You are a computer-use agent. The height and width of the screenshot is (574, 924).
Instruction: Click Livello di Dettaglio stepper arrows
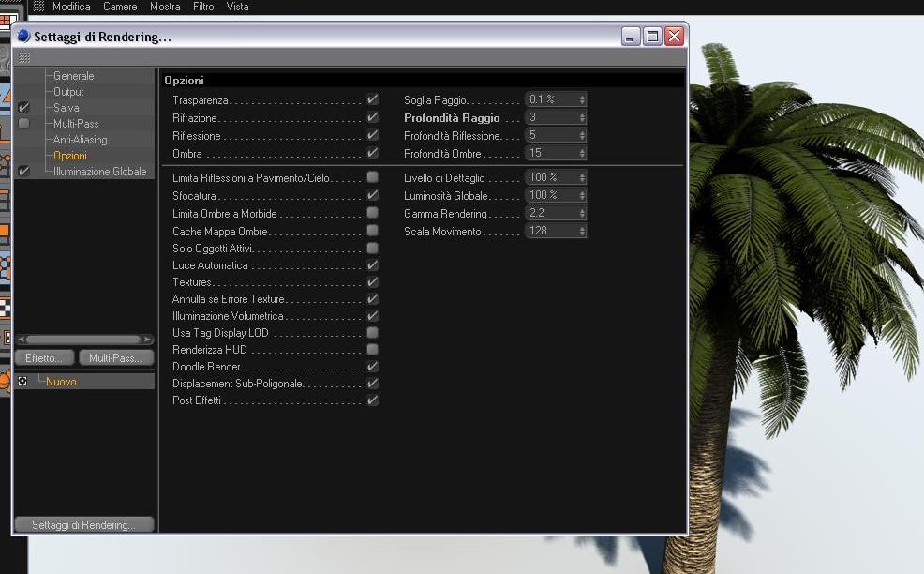[x=582, y=177]
